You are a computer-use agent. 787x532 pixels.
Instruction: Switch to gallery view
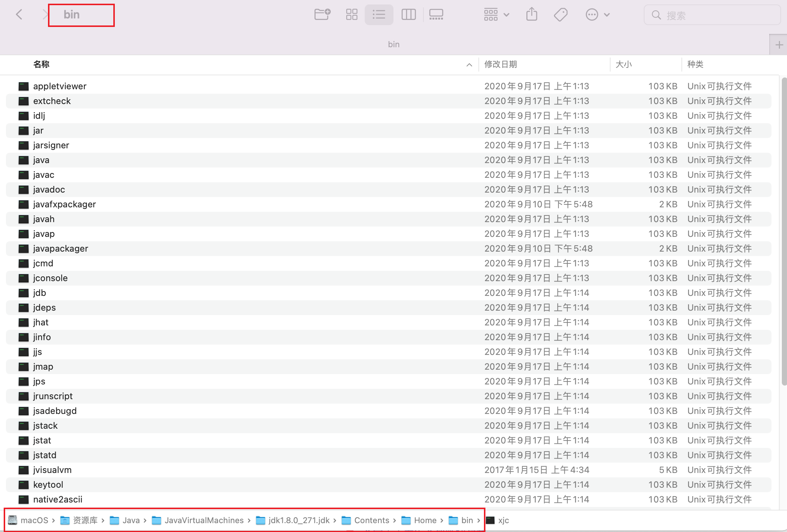(436, 15)
